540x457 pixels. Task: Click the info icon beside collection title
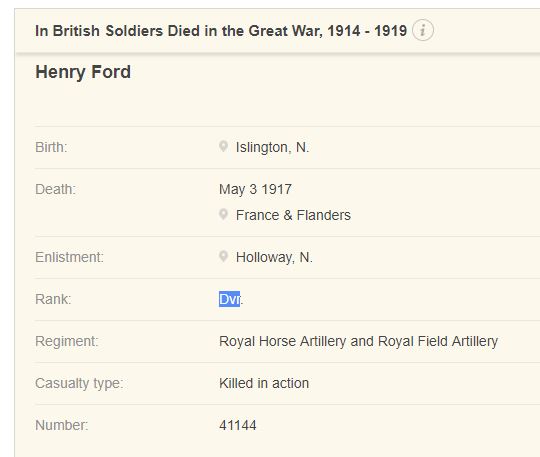(423, 30)
